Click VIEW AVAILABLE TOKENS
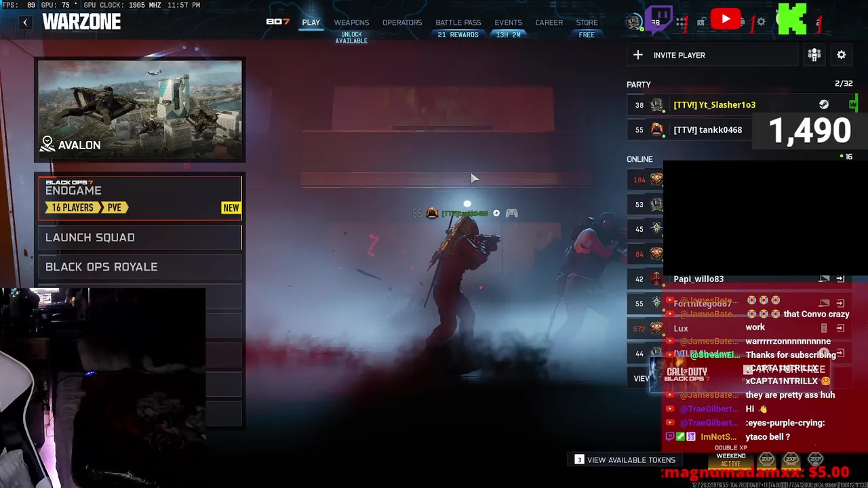This screenshot has width=868, height=488. 625,460
